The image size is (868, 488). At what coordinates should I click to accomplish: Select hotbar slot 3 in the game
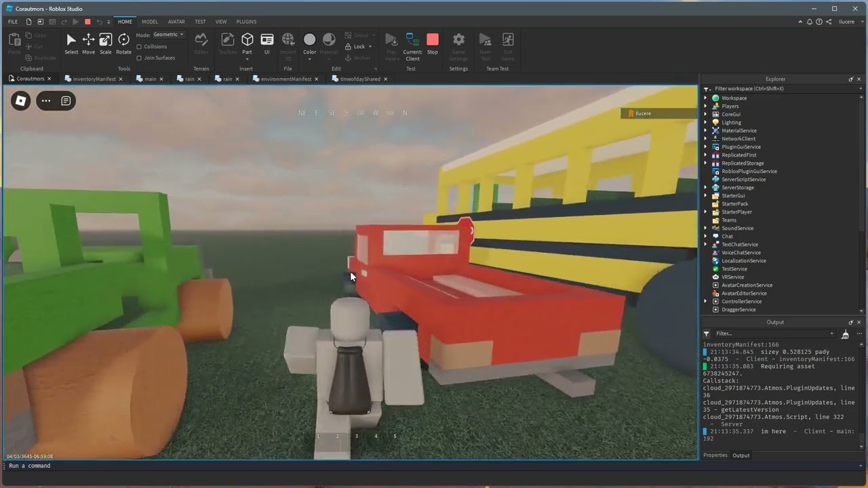[356, 436]
